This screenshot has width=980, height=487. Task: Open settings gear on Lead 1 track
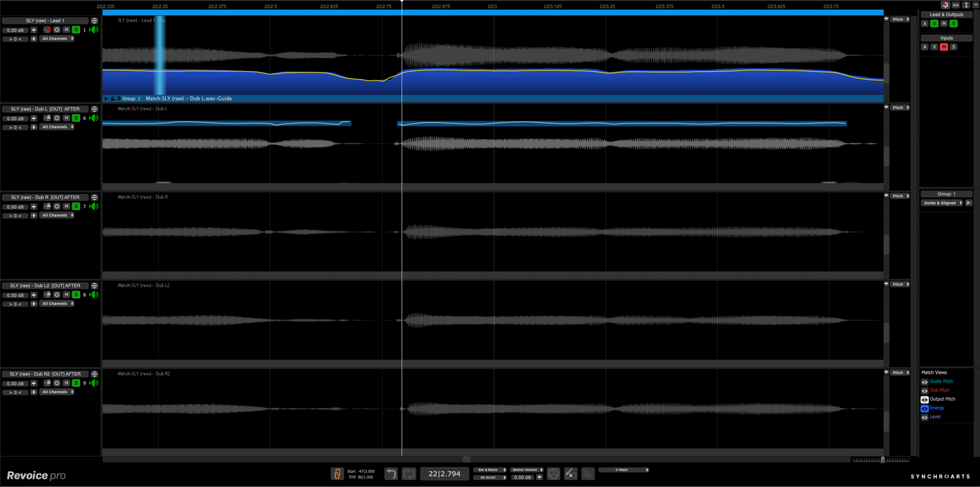coord(57,29)
